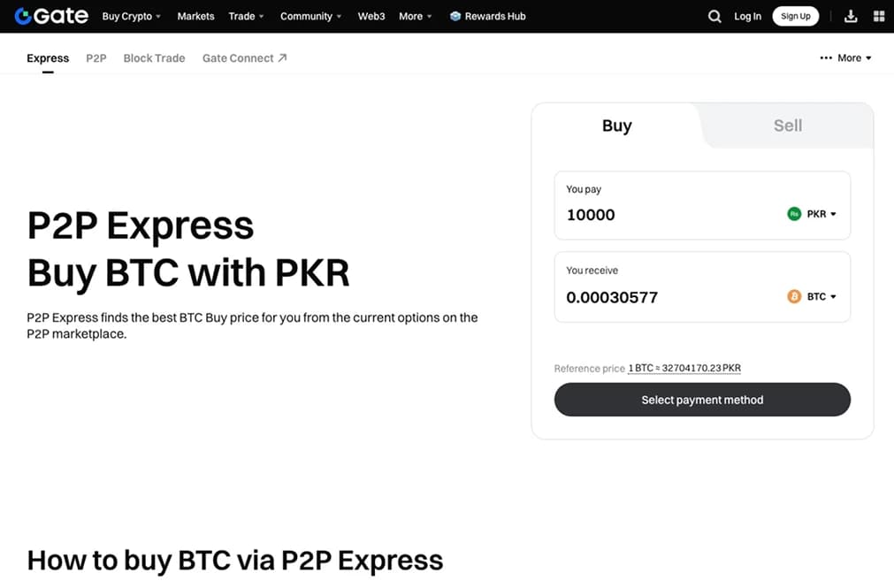Click the green PKR currency icon
Viewport: 894px width, 588px height.
[x=794, y=214]
